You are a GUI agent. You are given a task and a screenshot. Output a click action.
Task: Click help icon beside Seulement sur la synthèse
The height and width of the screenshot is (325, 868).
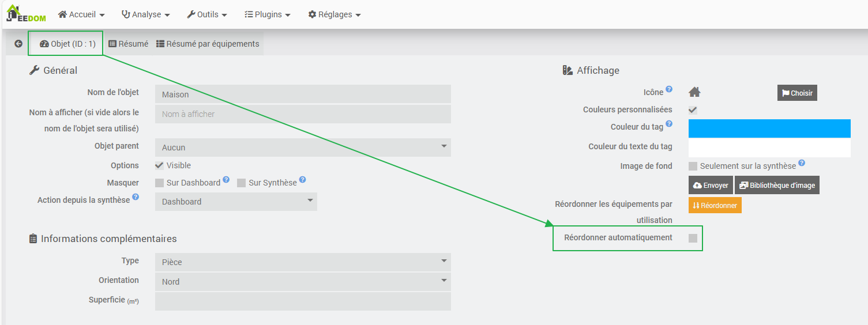tap(802, 164)
